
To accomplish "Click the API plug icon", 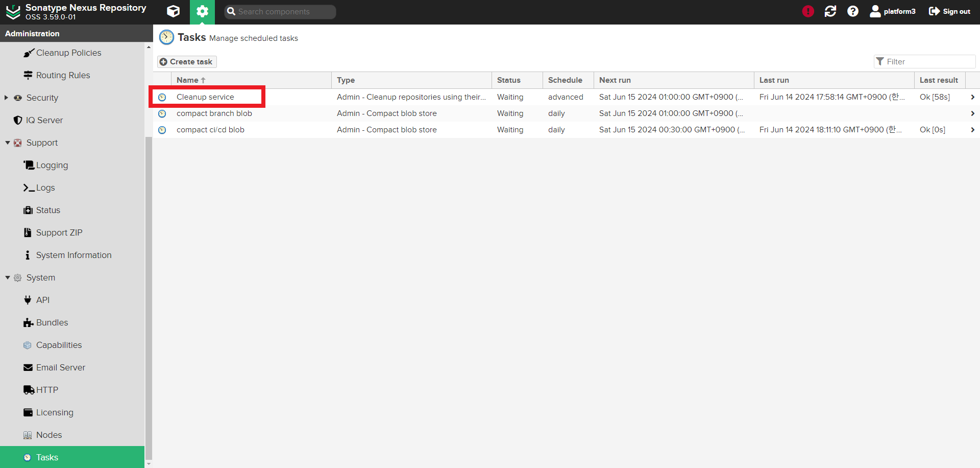I will click(28, 300).
